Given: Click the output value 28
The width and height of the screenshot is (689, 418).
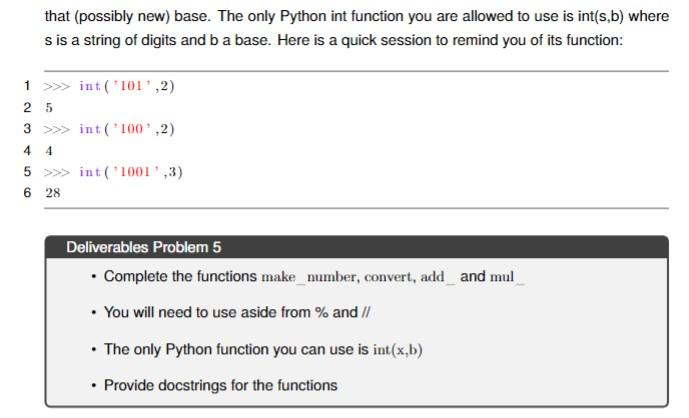Looking at the screenshot, I should point(53,193).
